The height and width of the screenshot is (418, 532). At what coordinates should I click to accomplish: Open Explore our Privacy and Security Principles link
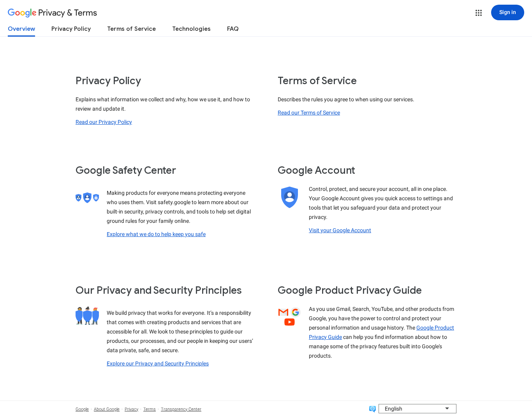pyautogui.click(x=158, y=363)
